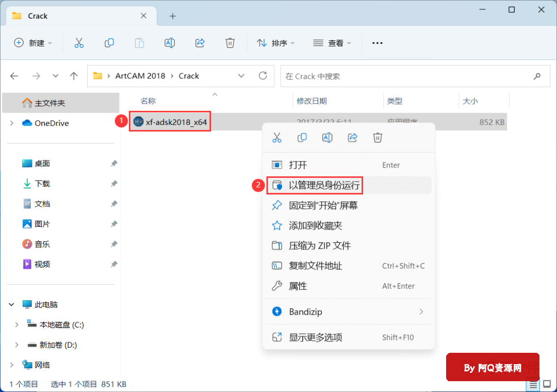Click the Cut icon in the toolbar
This screenshot has height=392, width=557.
(x=79, y=43)
